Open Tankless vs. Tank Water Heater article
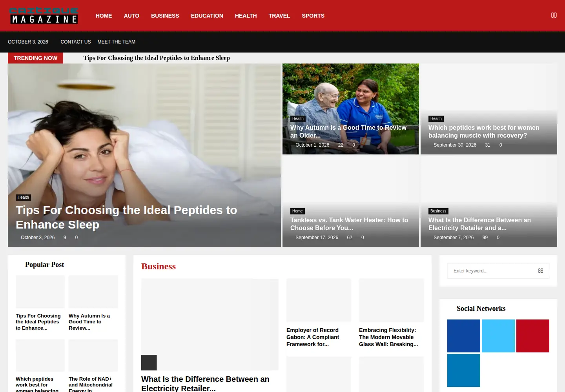This screenshot has height=392, width=565. pos(349,224)
